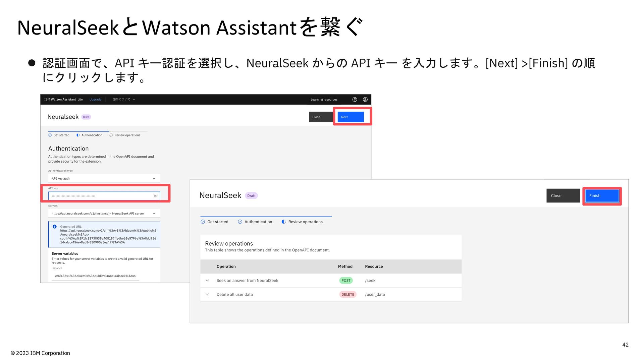Click the Close button beside Finish
The height and width of the screenshot is (362, 644).
(563, 196)
